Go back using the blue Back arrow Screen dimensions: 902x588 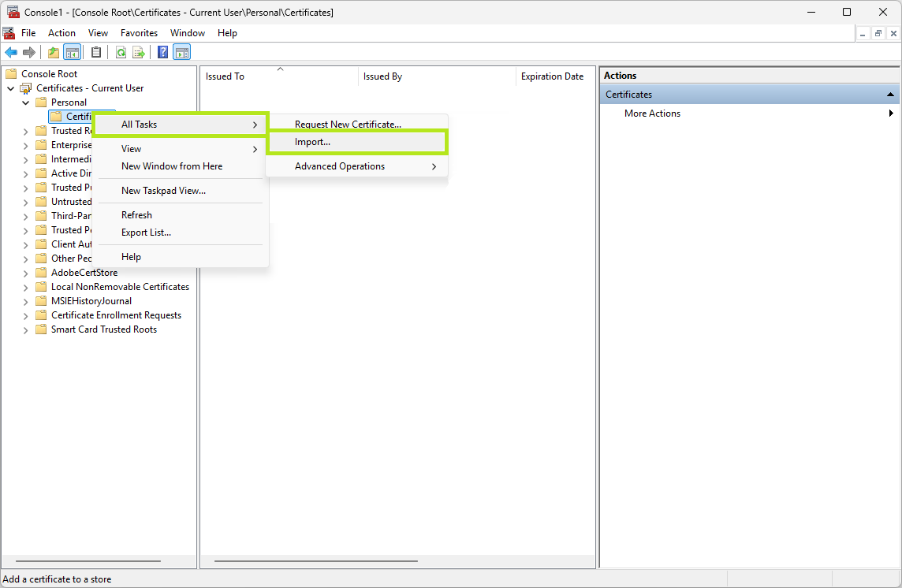(11, 52)
